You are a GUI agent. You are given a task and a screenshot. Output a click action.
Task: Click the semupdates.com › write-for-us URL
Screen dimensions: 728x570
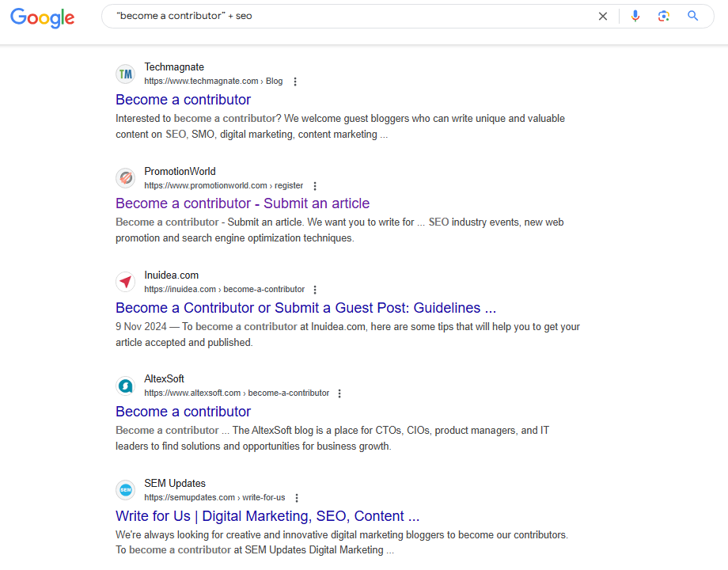[x=214, y=497]
